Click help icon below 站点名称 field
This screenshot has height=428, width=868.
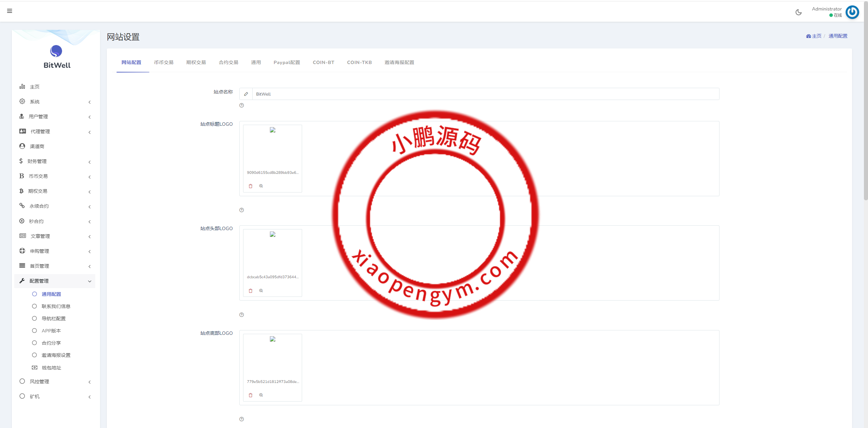pyautogui.click(x=241, y=105)
